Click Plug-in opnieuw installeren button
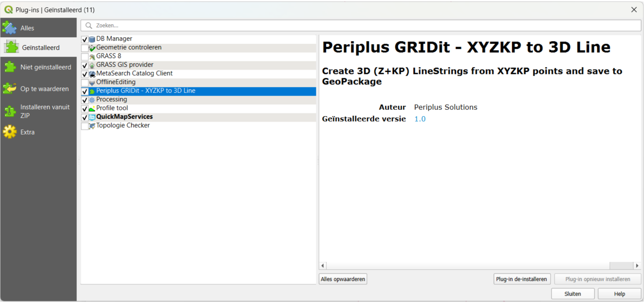Viewport: 644px width, 302px height. (598, 279)
